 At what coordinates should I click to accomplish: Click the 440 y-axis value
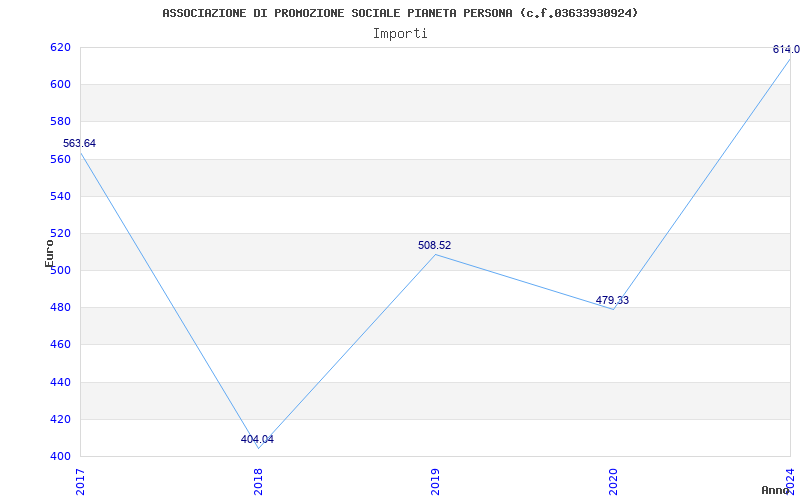pos(59,382)
